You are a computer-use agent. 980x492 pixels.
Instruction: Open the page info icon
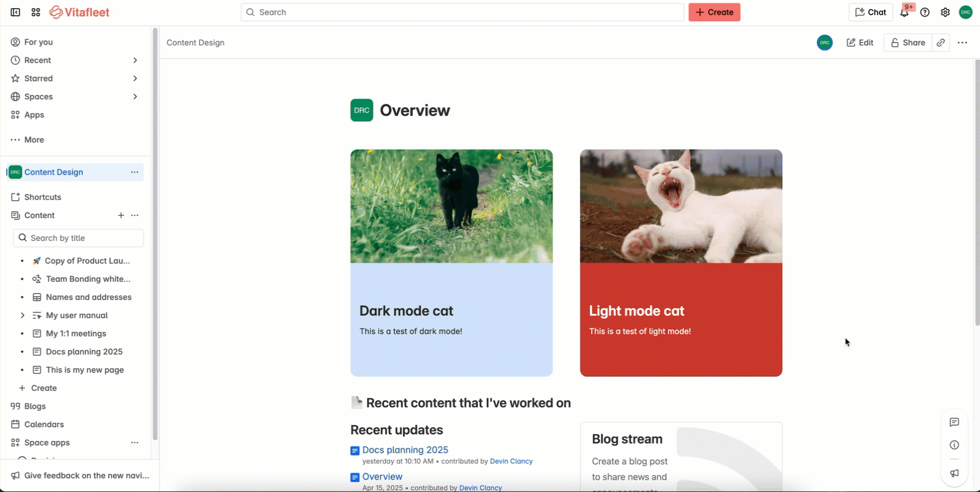tap(954, 445)
